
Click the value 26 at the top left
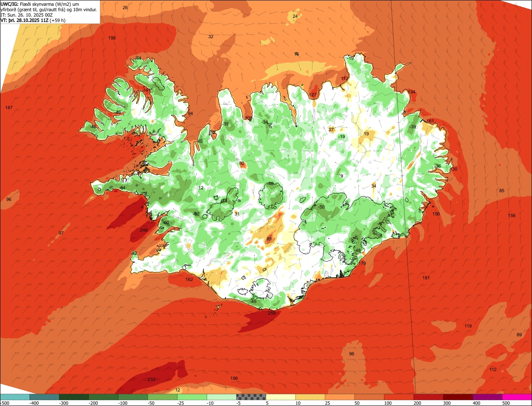[x=125, y=7]
